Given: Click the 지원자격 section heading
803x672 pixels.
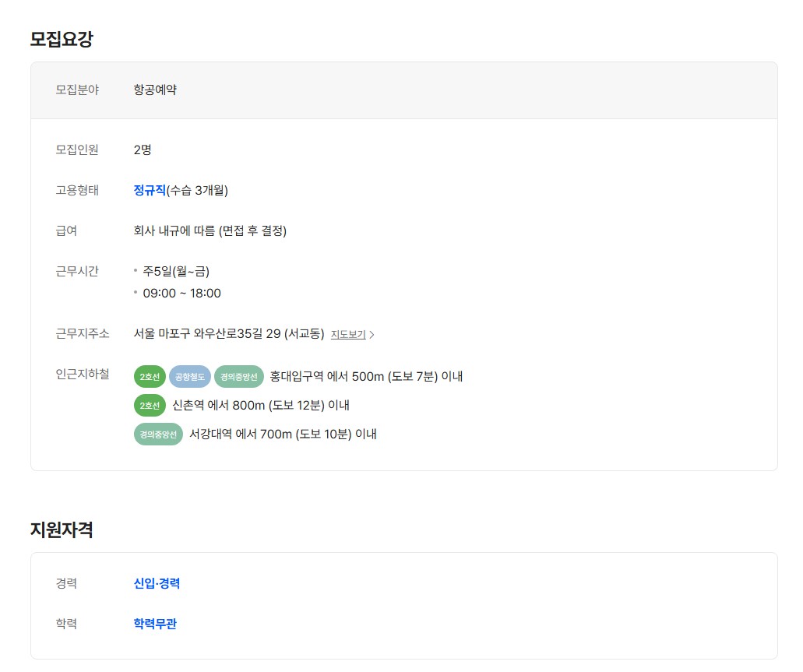Looking at the screenshot, I should (62, 530).
